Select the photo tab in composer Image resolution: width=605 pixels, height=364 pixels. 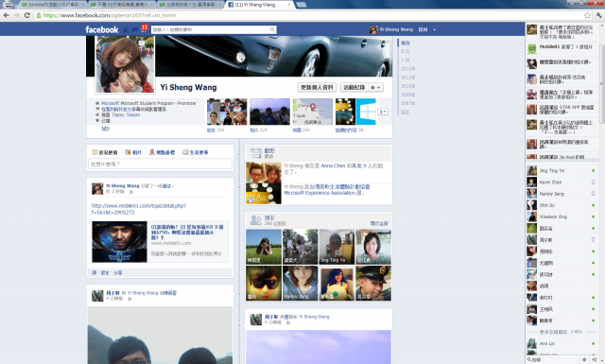click(133, 152)
